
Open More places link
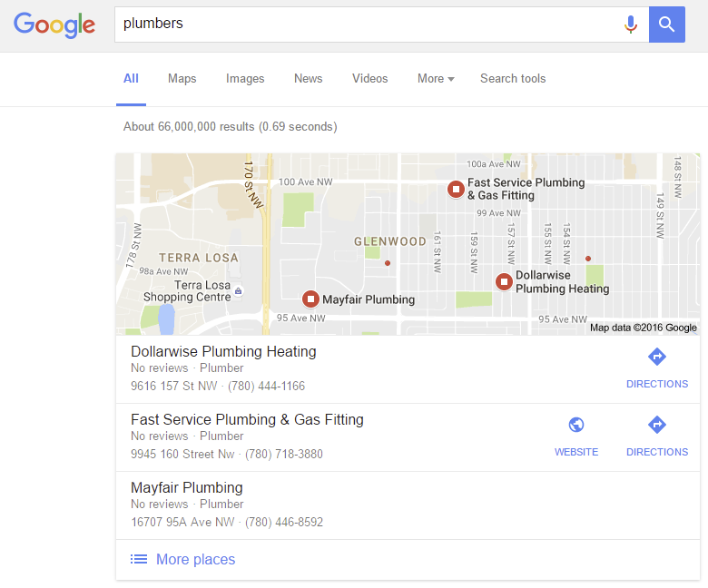(195, 559)
